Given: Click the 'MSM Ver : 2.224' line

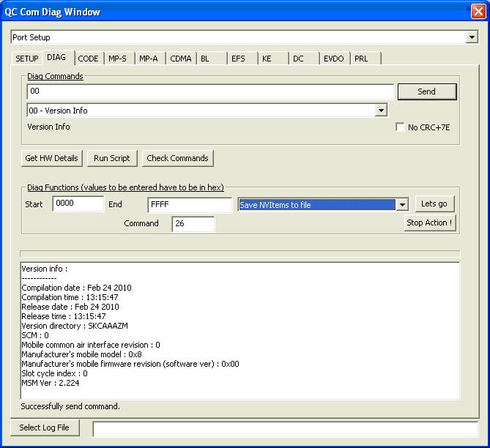Looking at the screenshot, I should pyautogui.click(x=51, y=383).
